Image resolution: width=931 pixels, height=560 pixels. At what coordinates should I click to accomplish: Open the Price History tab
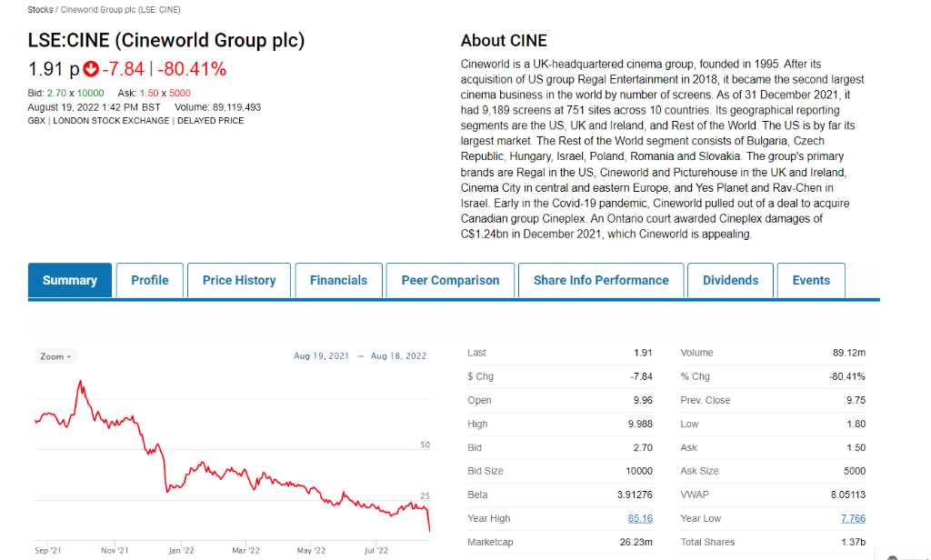coord(239,280)
